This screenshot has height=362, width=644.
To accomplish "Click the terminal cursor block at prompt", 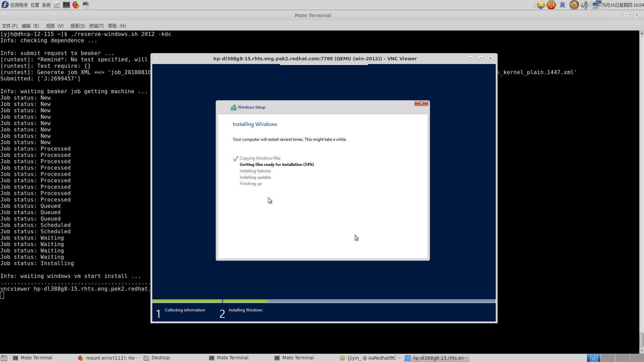I will (x=2, y=295).
